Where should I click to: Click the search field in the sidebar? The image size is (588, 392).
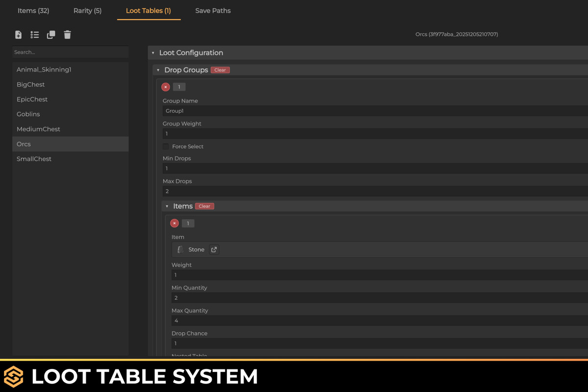tap(70, 52)
